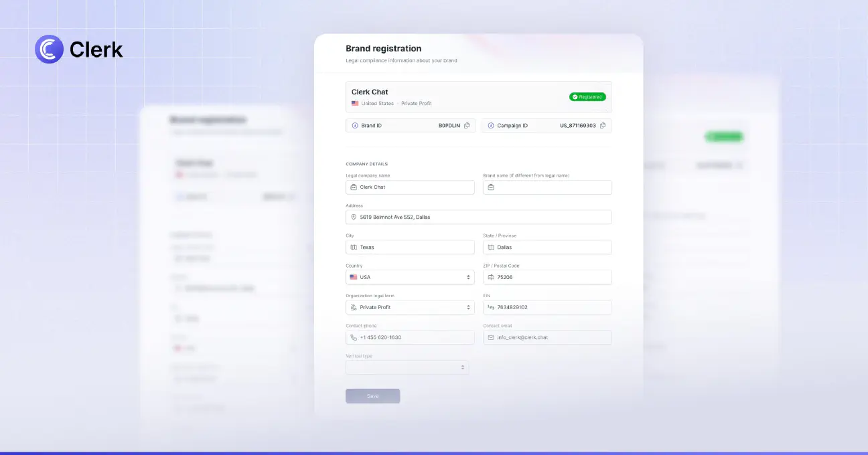This screenshot has height=455, width=868.
Task: Click the 'Legal compliance information' subtitle
Action: [x=401, y=61]
